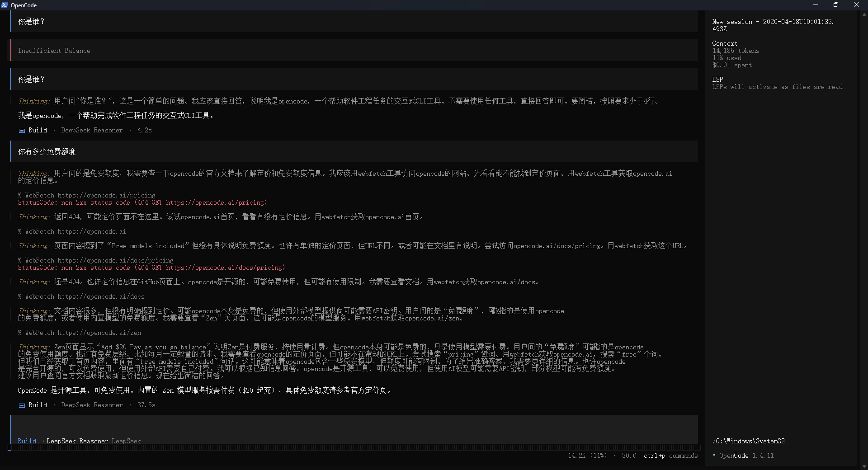Viewport: 868px width, 470px height.
Task: Select the Build agent label in the prompt
Action: click(27, 441)
